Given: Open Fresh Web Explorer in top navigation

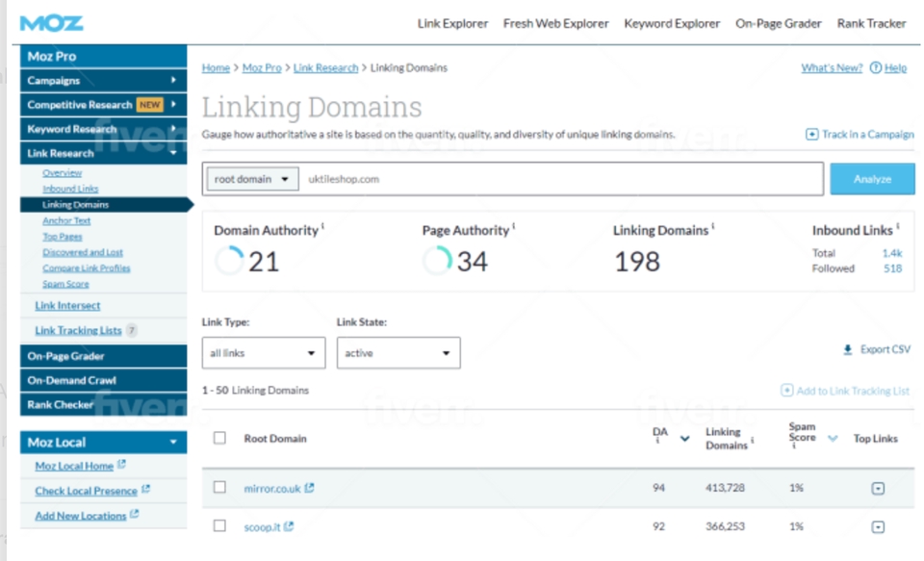Looking at the screenshot, I should [x=555, y=23].
